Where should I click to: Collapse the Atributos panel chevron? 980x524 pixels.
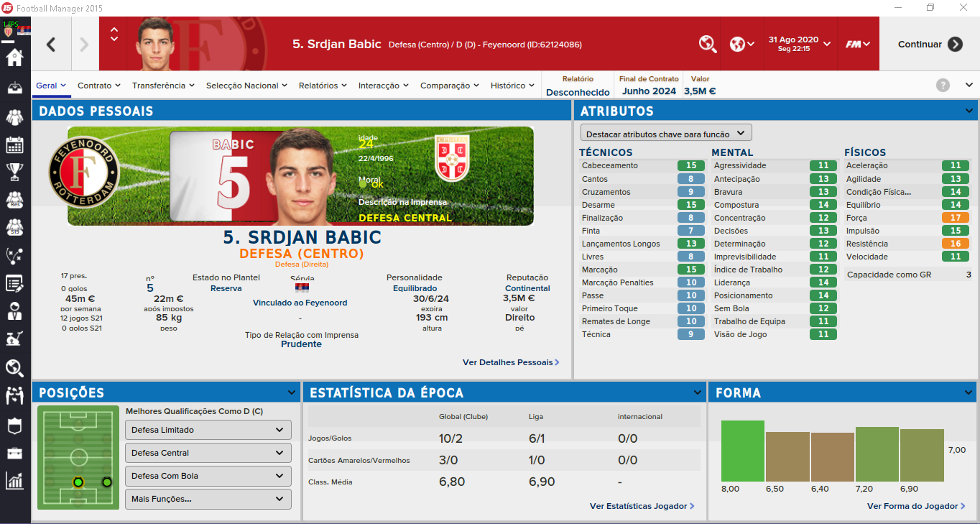[x=969, y=111]
